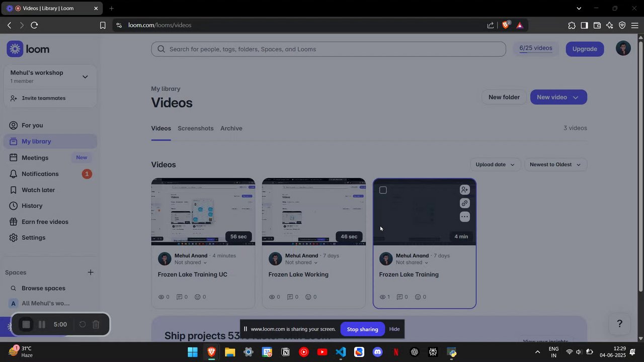This screenshot has height=362, width=644.
Task: Open more options on Frozen Lake Training card
Action: click(x=465, y=217)
